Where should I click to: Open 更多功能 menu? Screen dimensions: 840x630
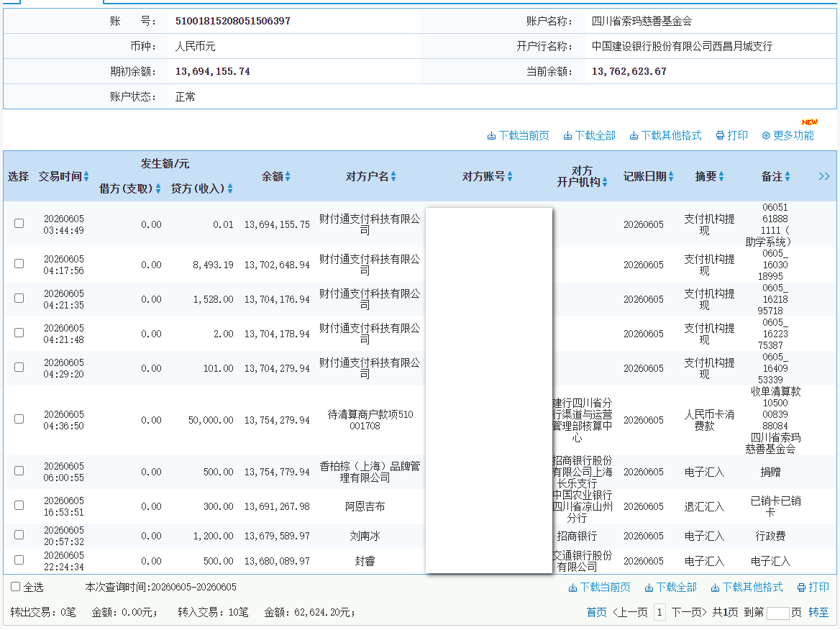pyautogui.click(x=788, y=135)
